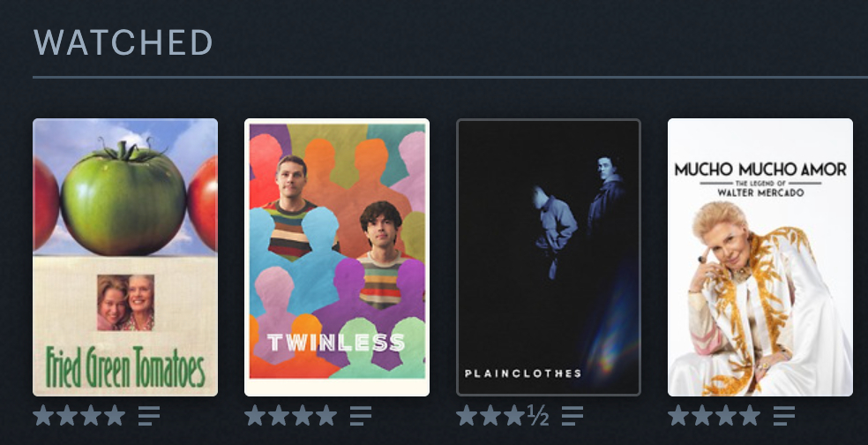Click the four-star rating below Mucho Mucho Amor
The width and height of the screenshot is (868, 445).
tap(714, 415)
